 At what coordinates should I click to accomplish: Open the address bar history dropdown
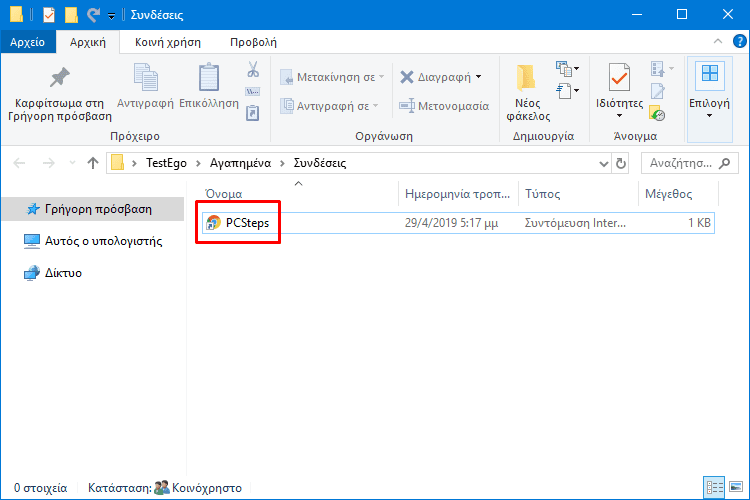coord(604,164)
